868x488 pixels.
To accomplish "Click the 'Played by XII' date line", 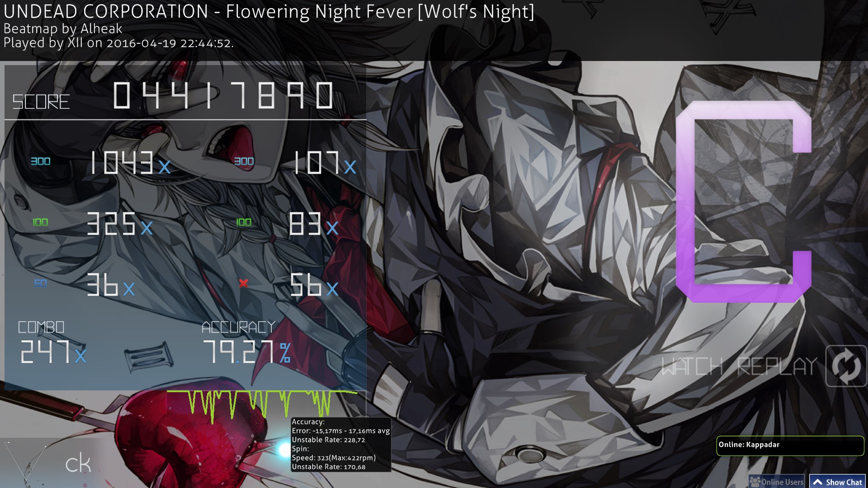I will pyautogui.click(x=118, y=43).
